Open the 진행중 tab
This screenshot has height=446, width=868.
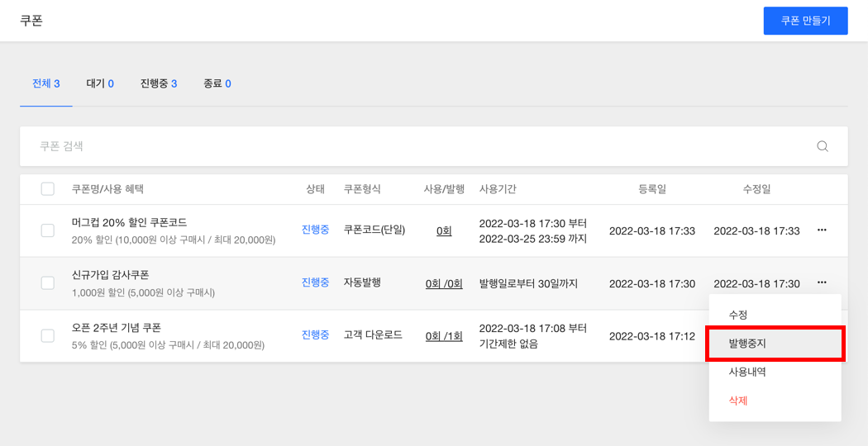(159, 84)
